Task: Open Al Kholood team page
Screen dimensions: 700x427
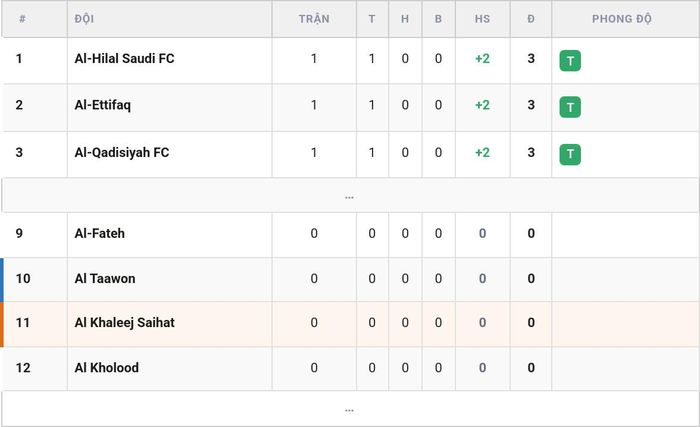Action: point(107,368)
